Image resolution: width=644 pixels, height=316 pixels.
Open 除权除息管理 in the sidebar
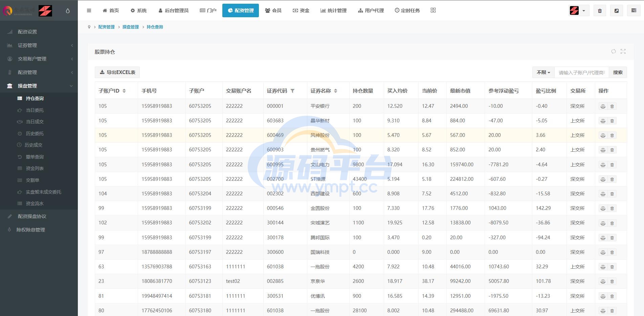point(39,230)
